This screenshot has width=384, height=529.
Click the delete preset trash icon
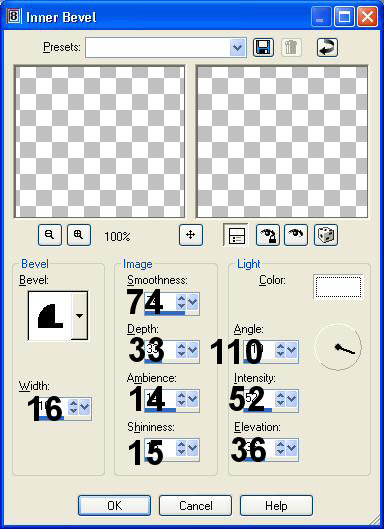tap(291, 47)
